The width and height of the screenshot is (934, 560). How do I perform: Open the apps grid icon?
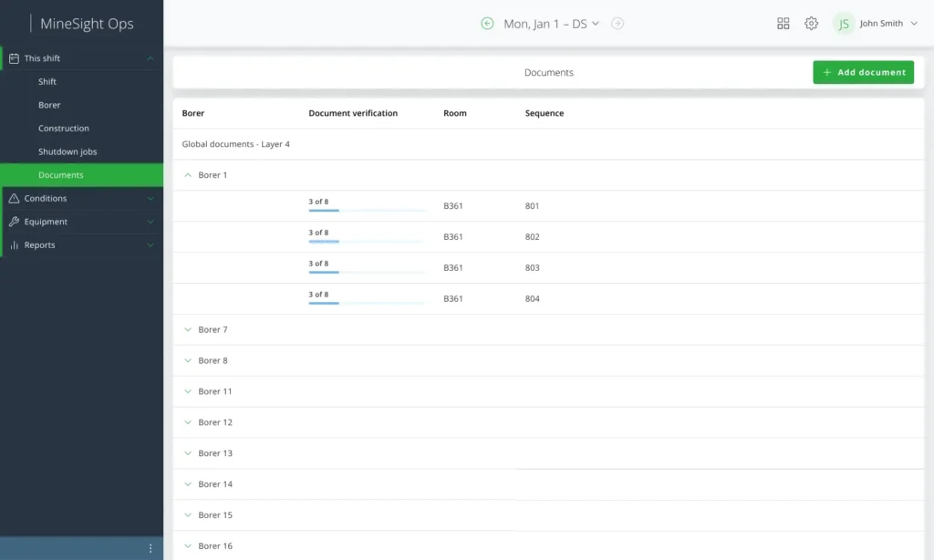tap(783, 24)
